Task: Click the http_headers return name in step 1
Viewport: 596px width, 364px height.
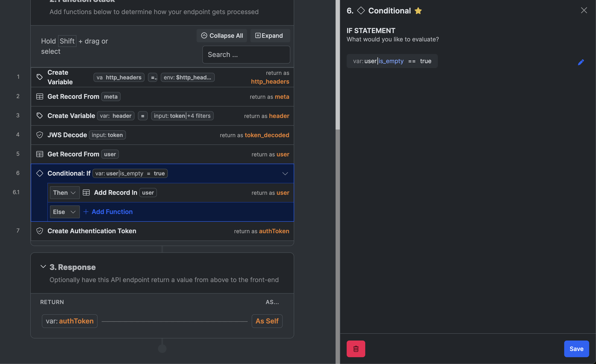Action: click(270, 82)
